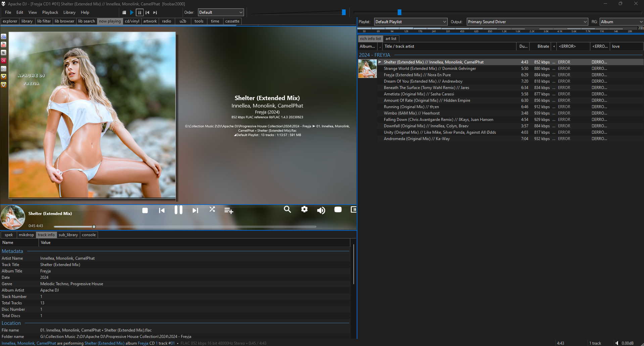Open the Playback menu
This screenshot has width=644, height=346.
click(x=50, y=12)
